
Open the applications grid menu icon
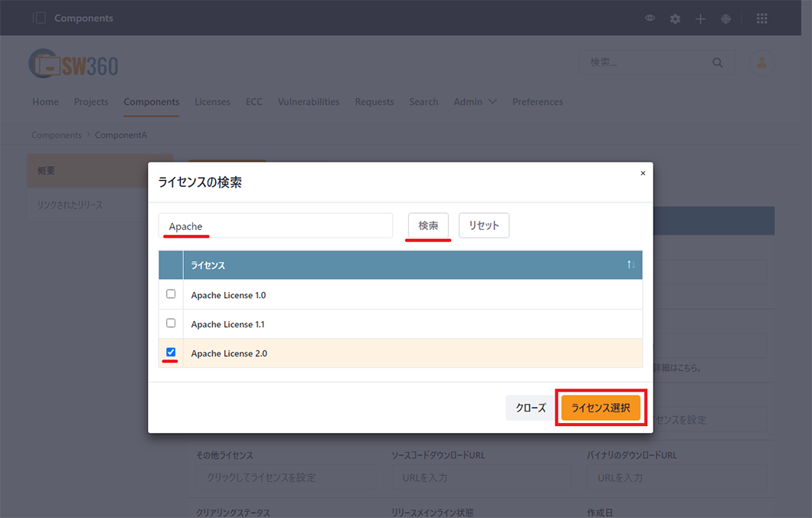click(761, 18)
